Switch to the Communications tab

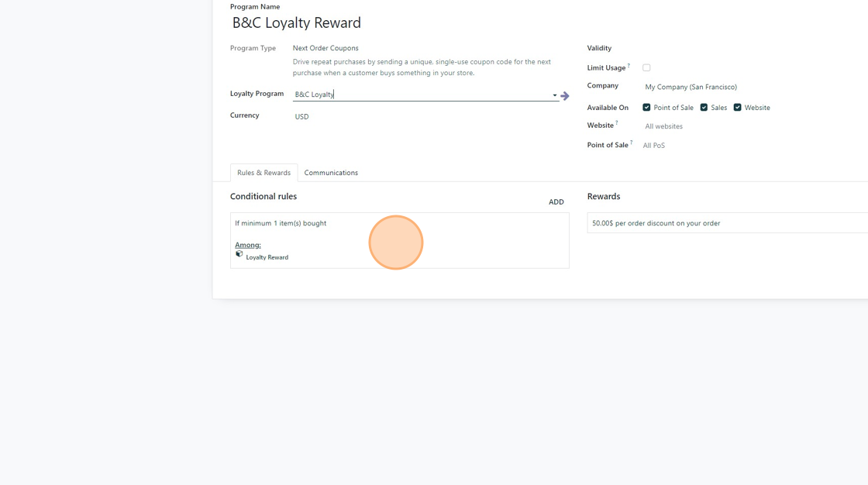(x=331, y=173)
